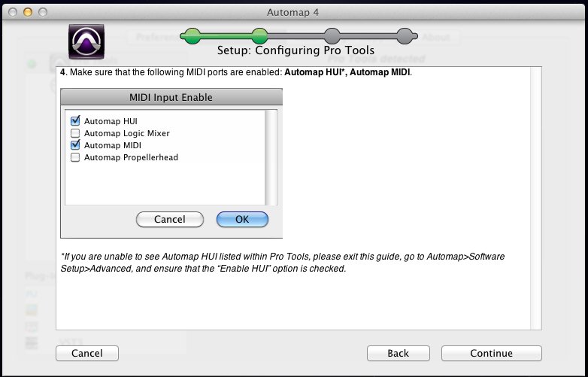Click the third gray setup step circle
Screen dimensions: 588x377
click(x=332, y=35)
